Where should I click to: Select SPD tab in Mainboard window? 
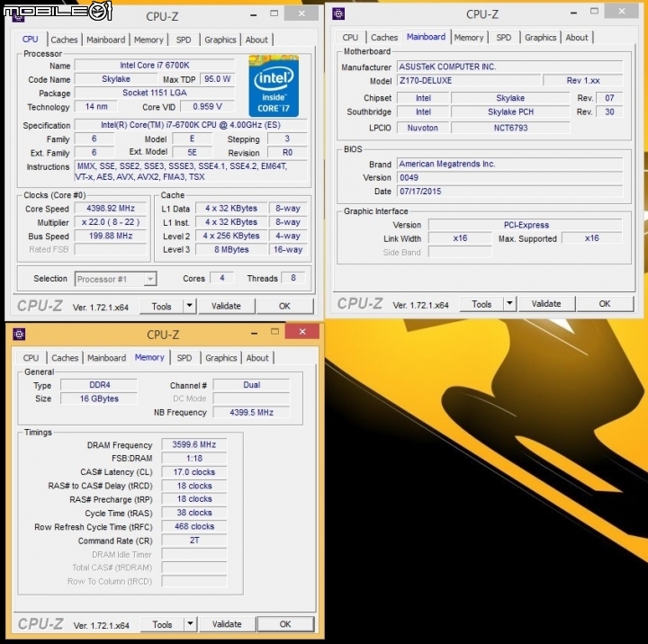click(x=504, y=37)
